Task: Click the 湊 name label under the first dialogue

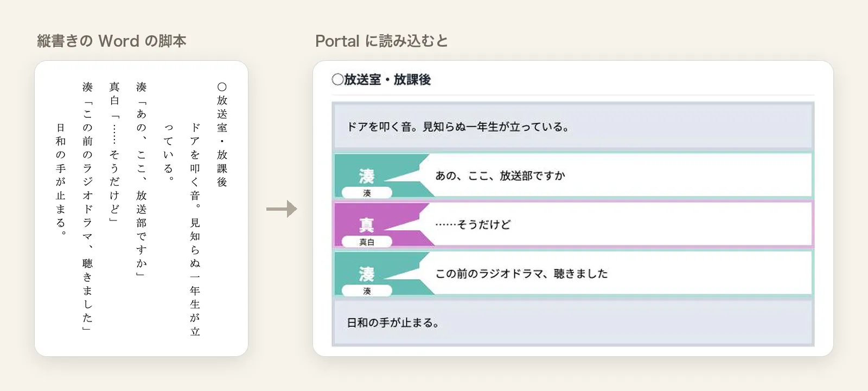Action: pos(367,193)
